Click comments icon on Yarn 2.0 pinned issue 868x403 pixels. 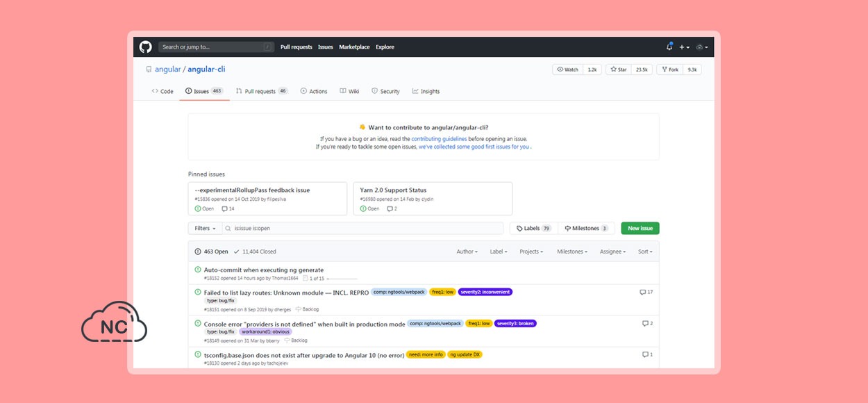pos(392,209)
